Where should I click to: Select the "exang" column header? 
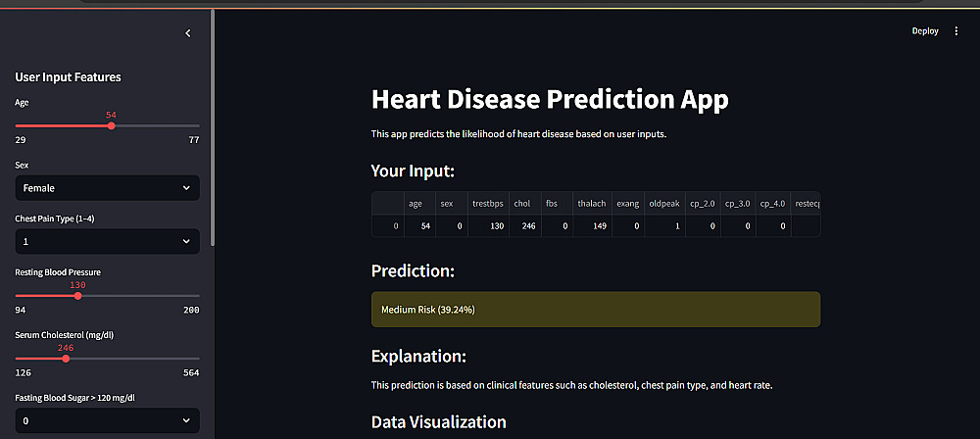(x=627, y=204)
